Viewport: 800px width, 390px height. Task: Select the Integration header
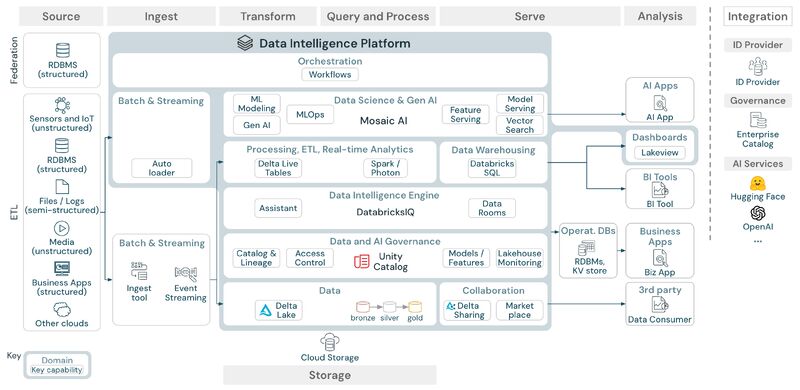click(758, 16)
